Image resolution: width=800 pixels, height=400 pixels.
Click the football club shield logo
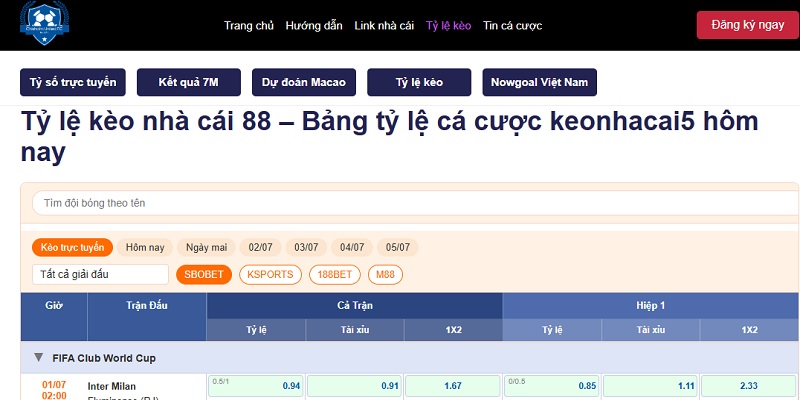point(44,23)
